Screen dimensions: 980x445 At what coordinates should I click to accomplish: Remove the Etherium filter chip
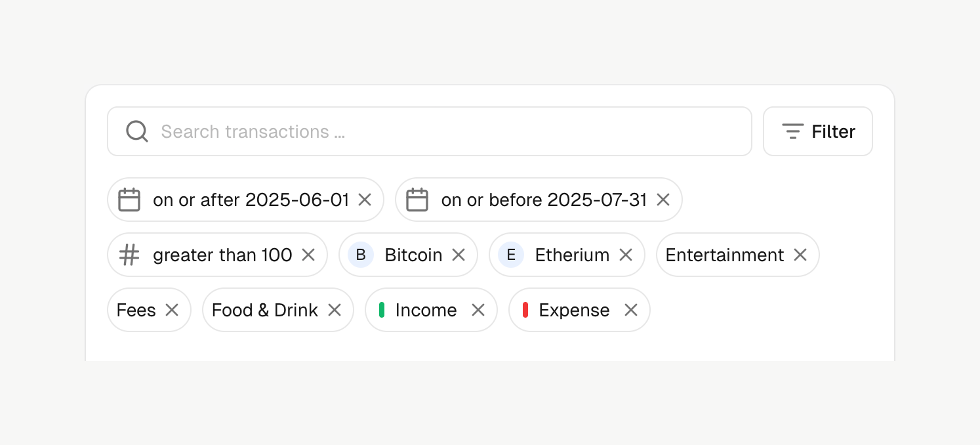point(626,255)
